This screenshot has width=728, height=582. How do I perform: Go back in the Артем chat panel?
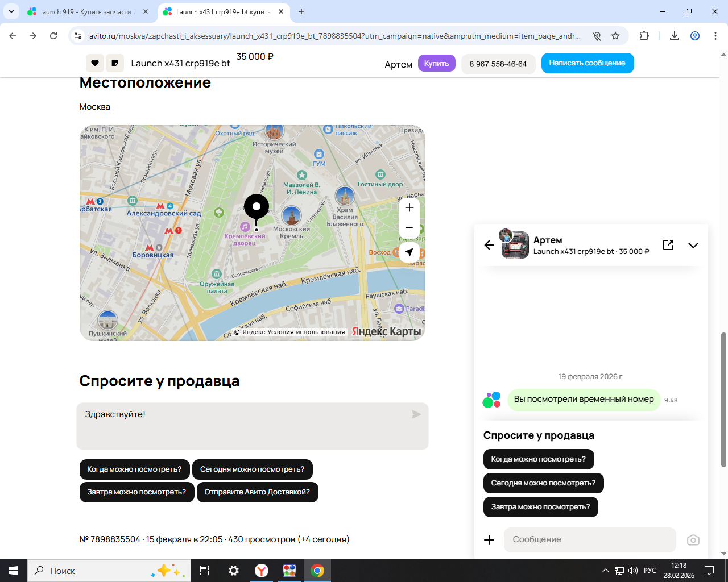[489, 245]
